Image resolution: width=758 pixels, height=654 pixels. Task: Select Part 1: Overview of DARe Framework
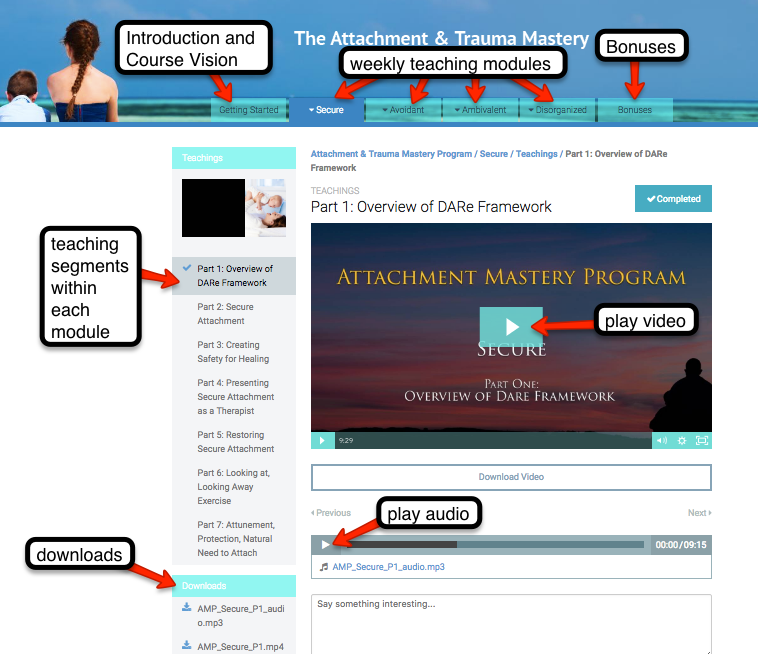[x=234, y=276]
